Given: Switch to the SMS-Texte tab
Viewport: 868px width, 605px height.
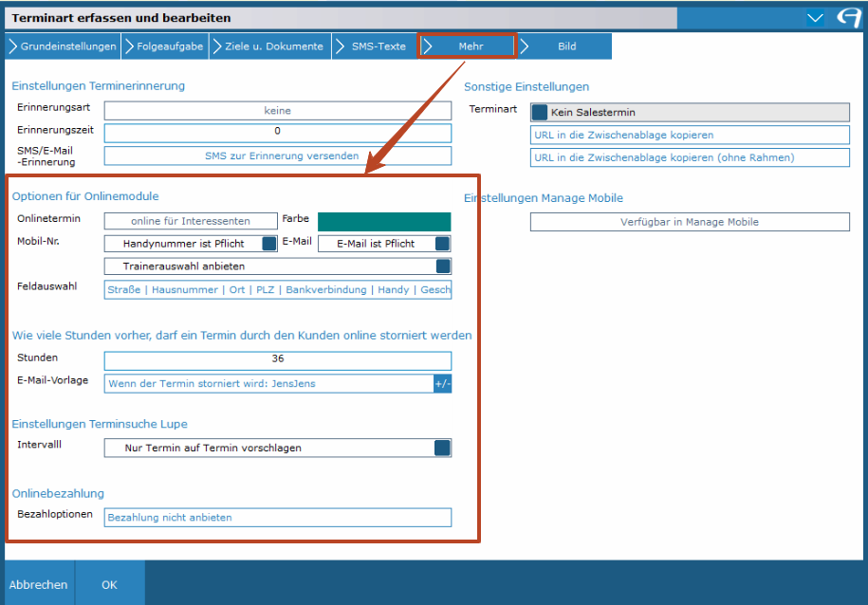Looking at the screenshot, I should click(376, 46).
